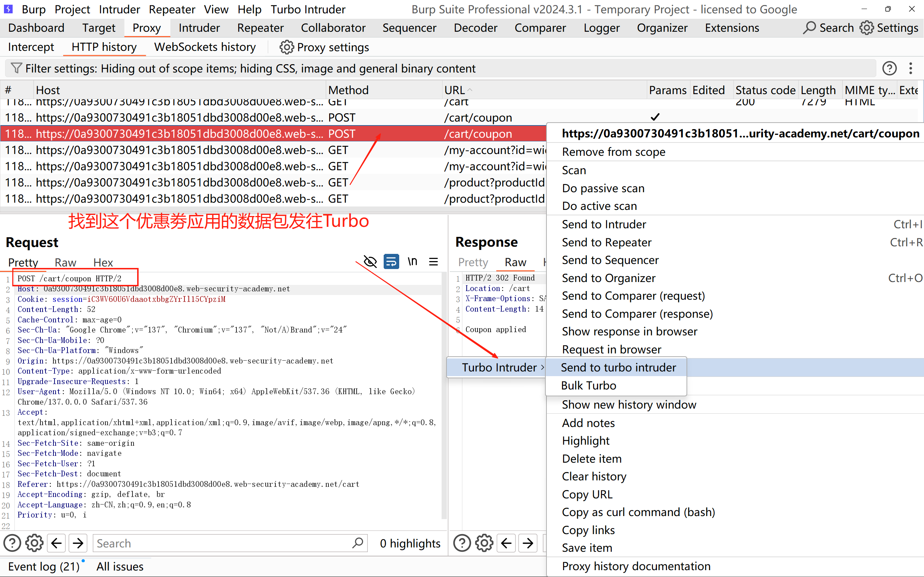This screenshot has width=924, height=577.
Task: Click the Search magnifier icon in top bar
Action: tap(809, 28)
